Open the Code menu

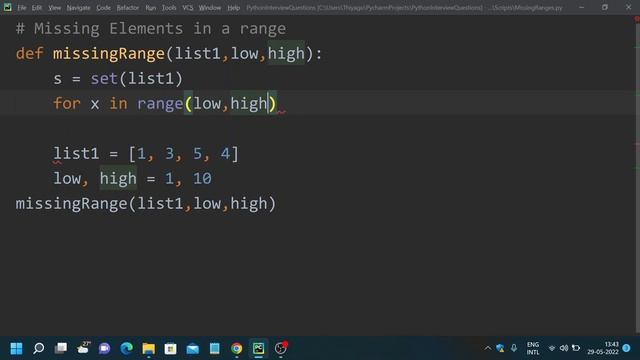point(103,8)
